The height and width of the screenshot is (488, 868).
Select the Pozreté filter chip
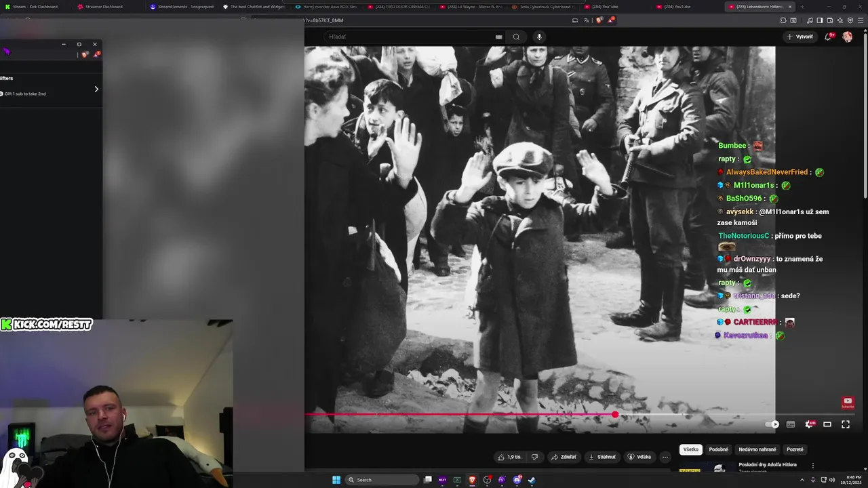tap(795, 449)
